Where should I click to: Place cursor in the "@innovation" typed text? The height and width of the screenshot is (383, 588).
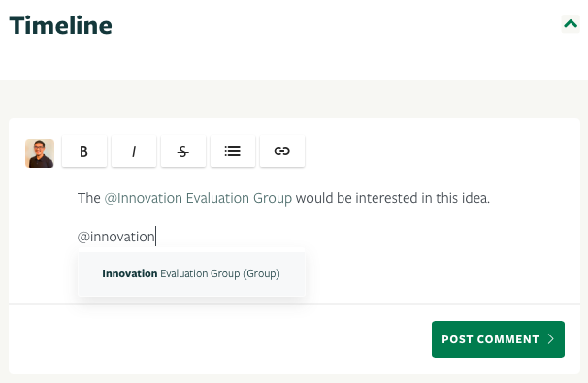tap(115, 237)
